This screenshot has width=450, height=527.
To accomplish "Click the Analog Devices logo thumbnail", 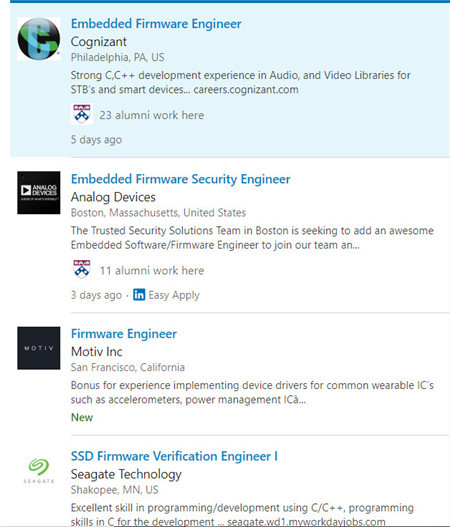I will [x=39, y=193].
